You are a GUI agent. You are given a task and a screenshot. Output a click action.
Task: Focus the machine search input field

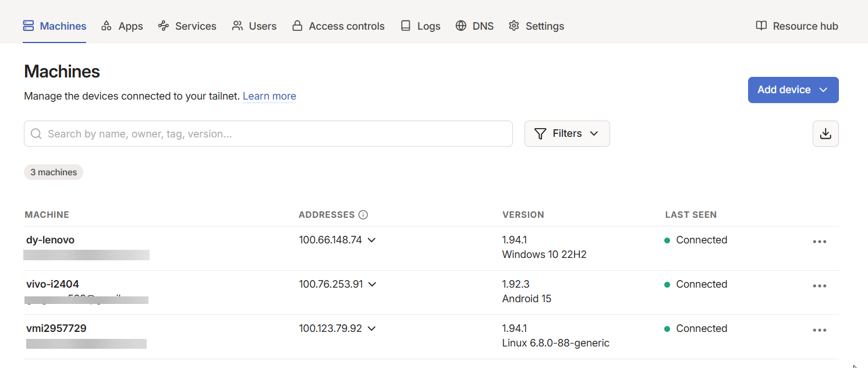tap(274, 134)
